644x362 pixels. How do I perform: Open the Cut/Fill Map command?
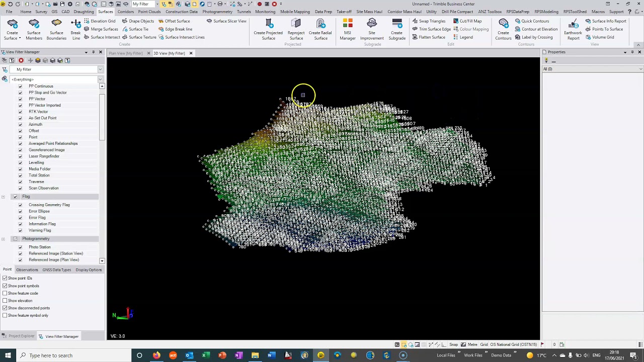[467, 21]
